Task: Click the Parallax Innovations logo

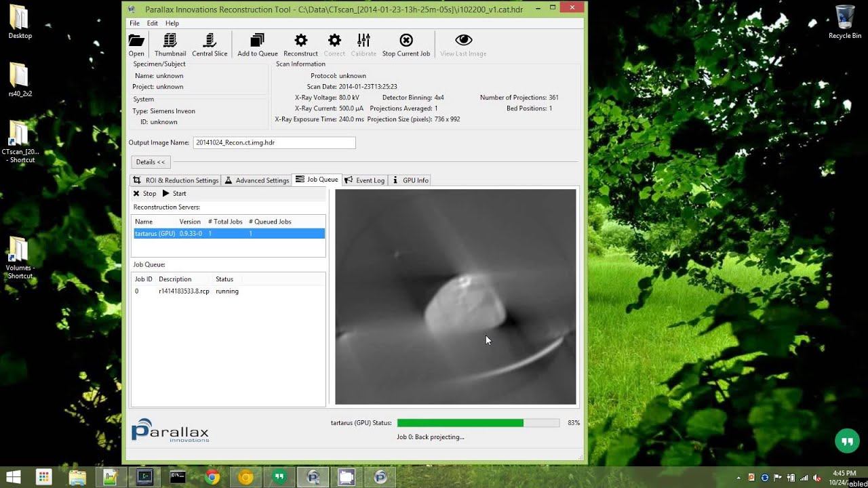Action: (170, 430)
